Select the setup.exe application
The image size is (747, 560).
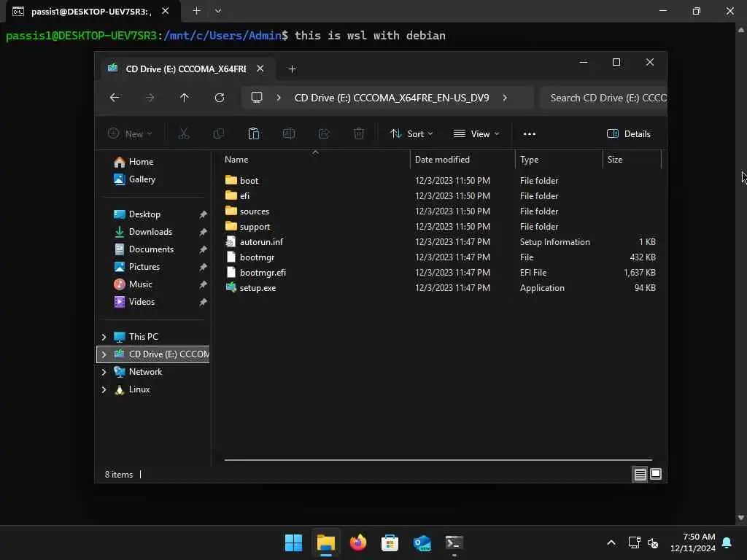(258, 287)
